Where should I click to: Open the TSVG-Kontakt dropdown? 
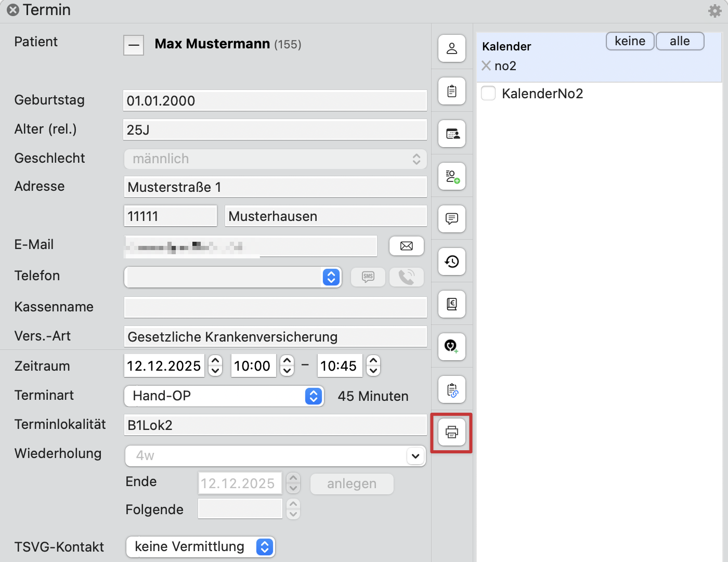265,547
